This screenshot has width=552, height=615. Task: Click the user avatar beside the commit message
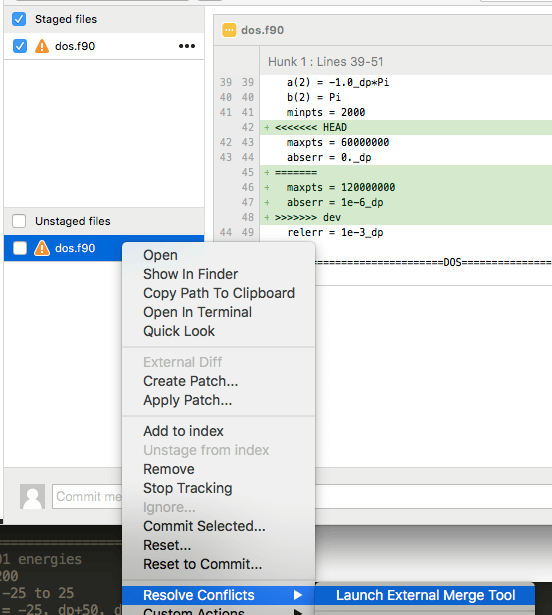tap(33, 497)
